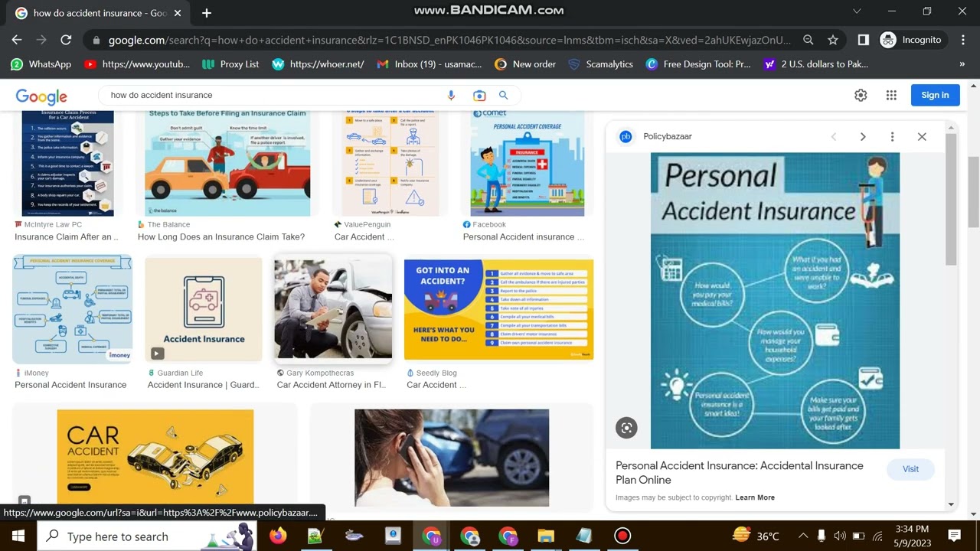
Task: Open the Chrome taskbar icon with F badge
Action: click(508, 536)
